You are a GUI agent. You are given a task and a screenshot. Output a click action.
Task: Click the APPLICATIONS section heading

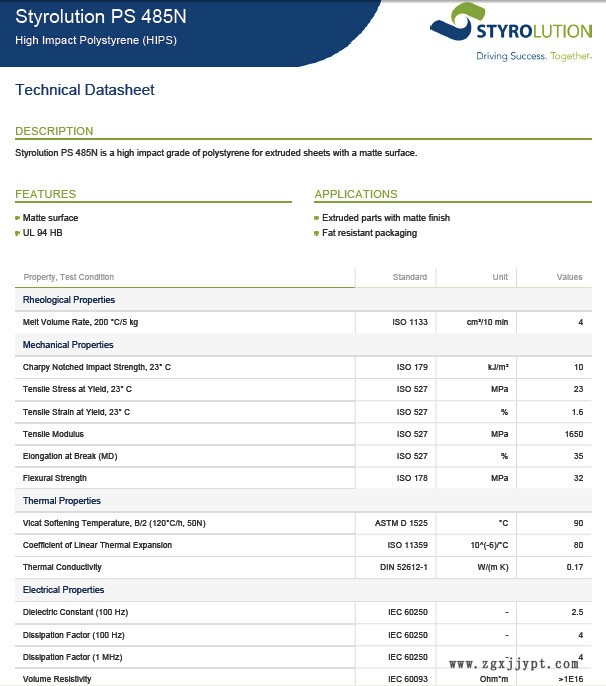pos(355,194)
